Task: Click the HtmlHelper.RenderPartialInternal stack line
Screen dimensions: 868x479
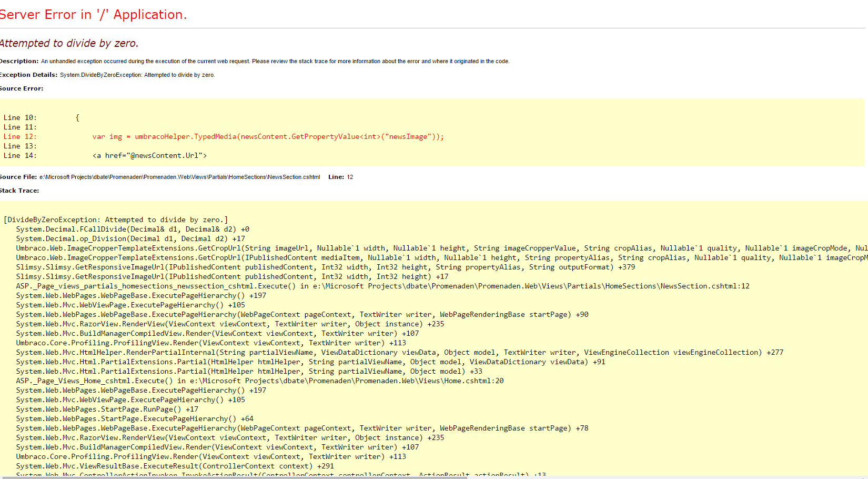Action: click(x=399, y=353)
